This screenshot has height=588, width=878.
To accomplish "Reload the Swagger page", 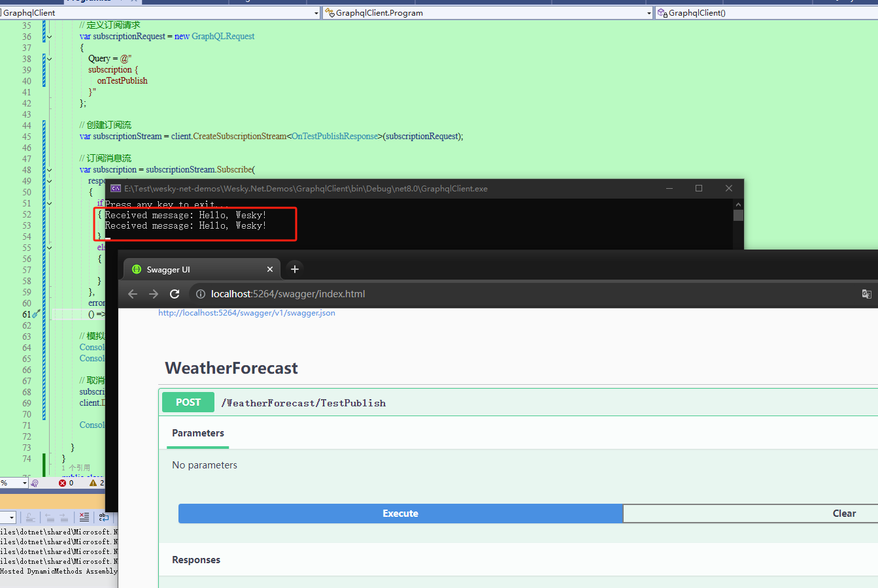I will pyautogui.click(x=175, y=294).
